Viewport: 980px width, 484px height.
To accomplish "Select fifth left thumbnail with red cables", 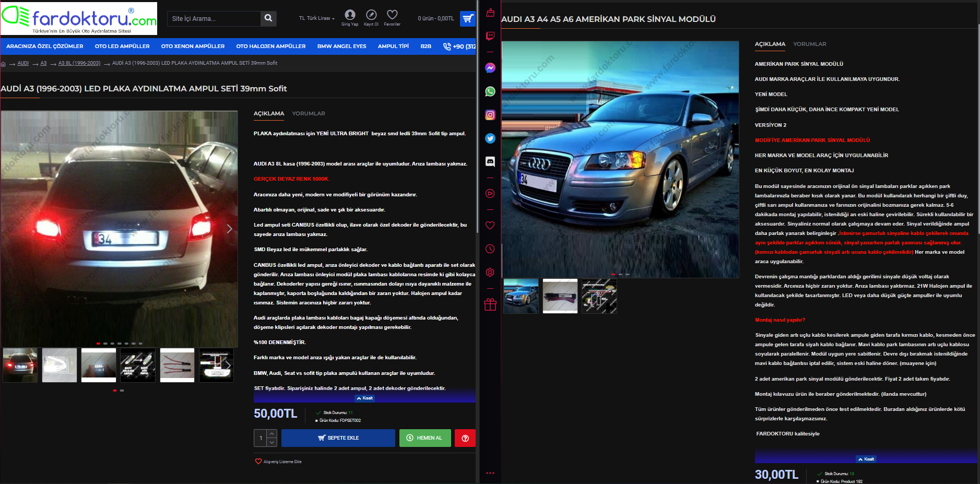I will tap(177, 365).
